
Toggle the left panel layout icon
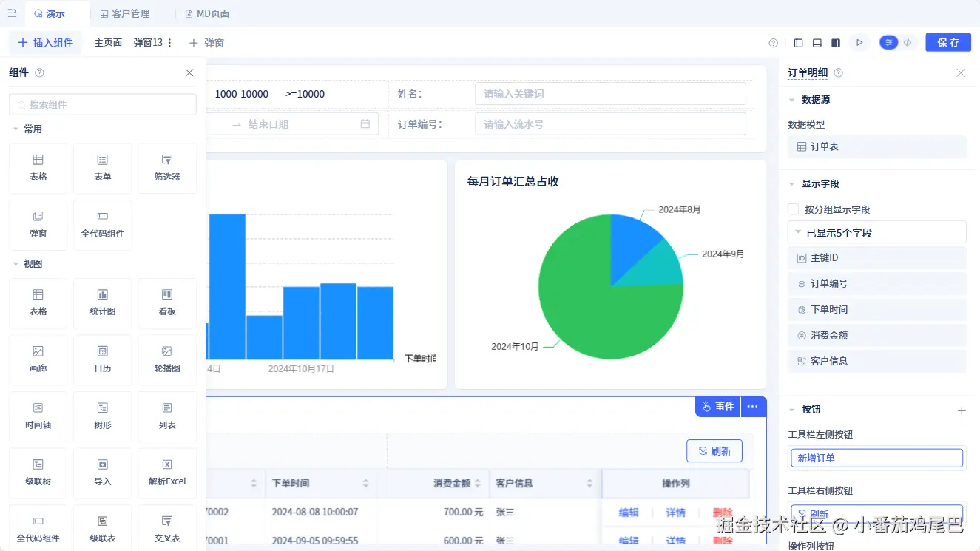pos(798,43)
